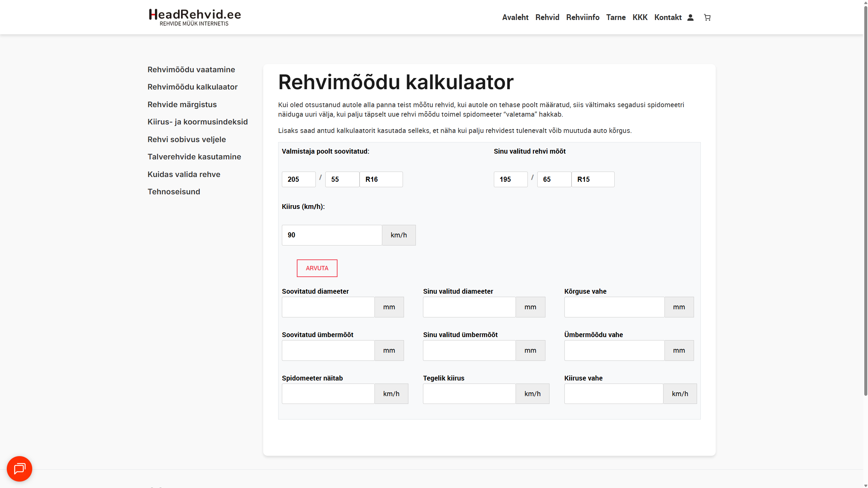
Task: Open recommended rim size R16 selector
Action: tap(381, 179)
